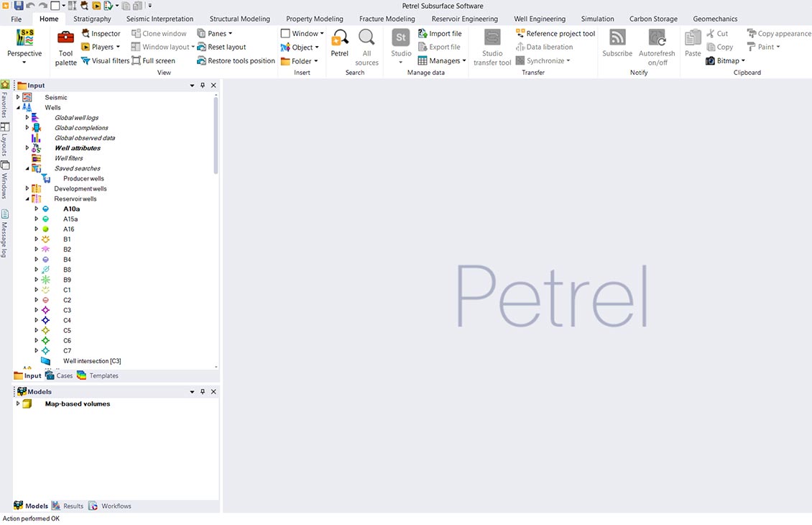Pin the Input panel
The image size is (812, 525).
point(202,85)
